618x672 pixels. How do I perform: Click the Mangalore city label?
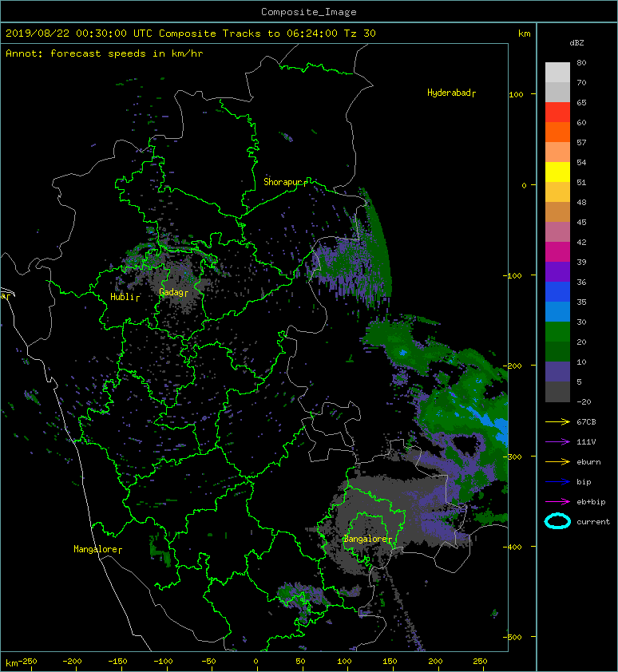(97, 549)
